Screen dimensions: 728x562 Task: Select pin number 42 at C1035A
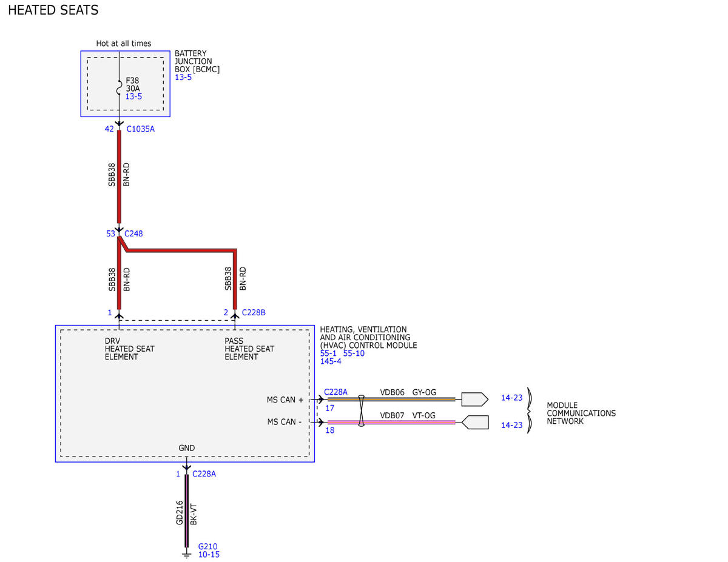pyautogui.click(x=109, y=129)
